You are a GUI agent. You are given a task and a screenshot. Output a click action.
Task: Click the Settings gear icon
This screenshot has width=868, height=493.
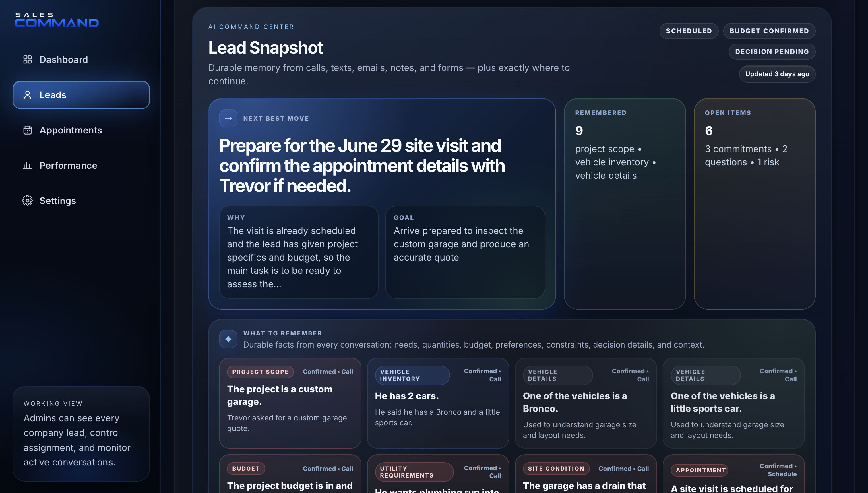coord(28,201)
